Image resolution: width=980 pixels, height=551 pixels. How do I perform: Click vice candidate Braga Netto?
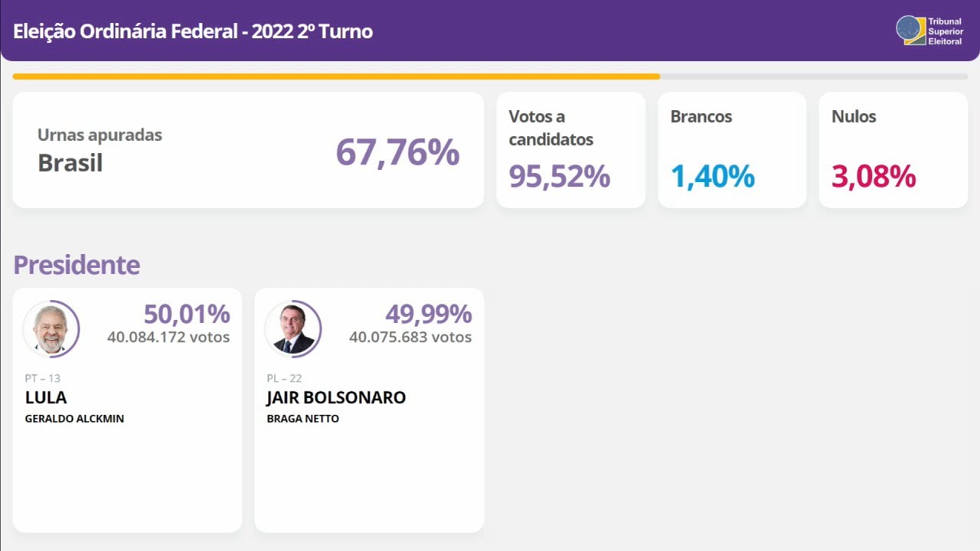[302, 419]
